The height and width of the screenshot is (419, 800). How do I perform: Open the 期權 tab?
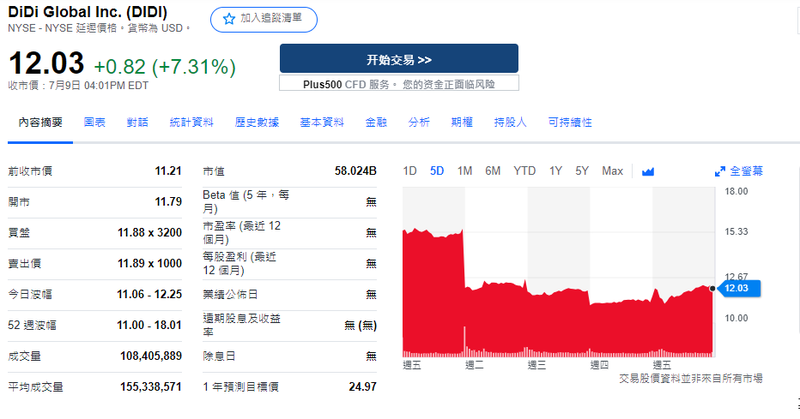click(462, 122)
